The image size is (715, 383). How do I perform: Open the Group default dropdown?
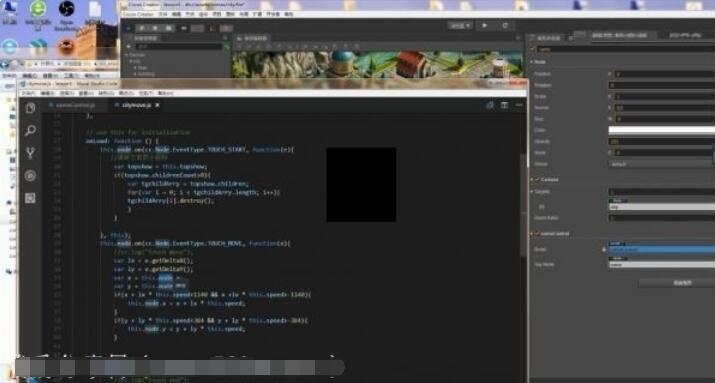pyautogui.click(x=662, y=164)
